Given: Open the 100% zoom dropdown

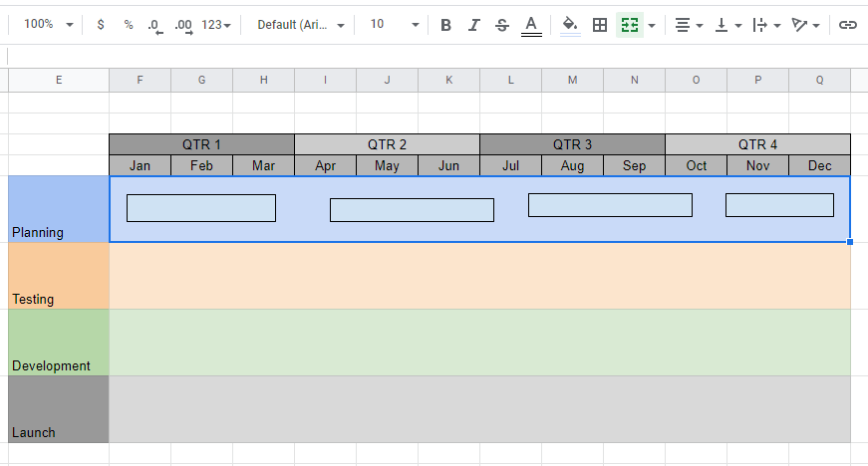Looking at the screenshot, I should pos(47,25).
